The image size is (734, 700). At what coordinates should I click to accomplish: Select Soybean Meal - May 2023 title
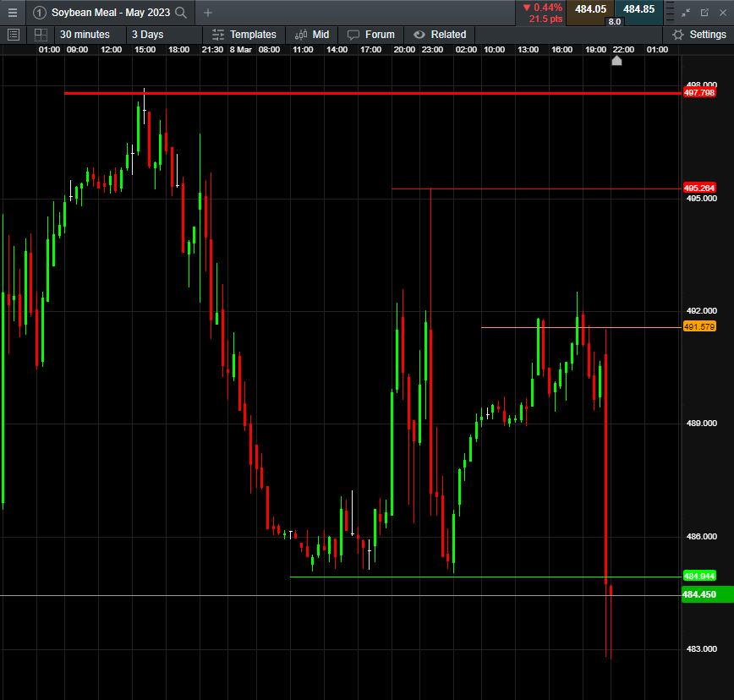(x=111, y=13)
